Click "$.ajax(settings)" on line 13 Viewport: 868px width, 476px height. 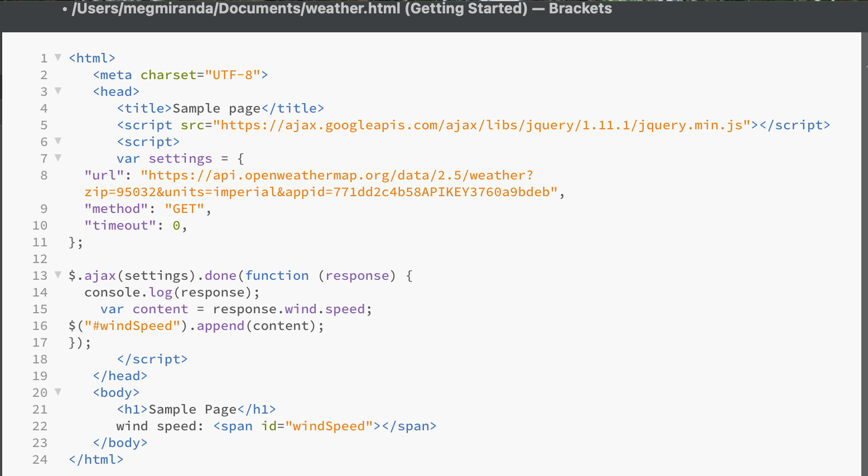tap(133, 276)
